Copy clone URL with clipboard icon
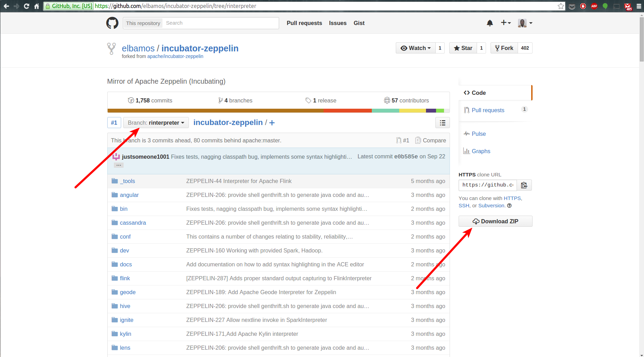 coord(524,185)
